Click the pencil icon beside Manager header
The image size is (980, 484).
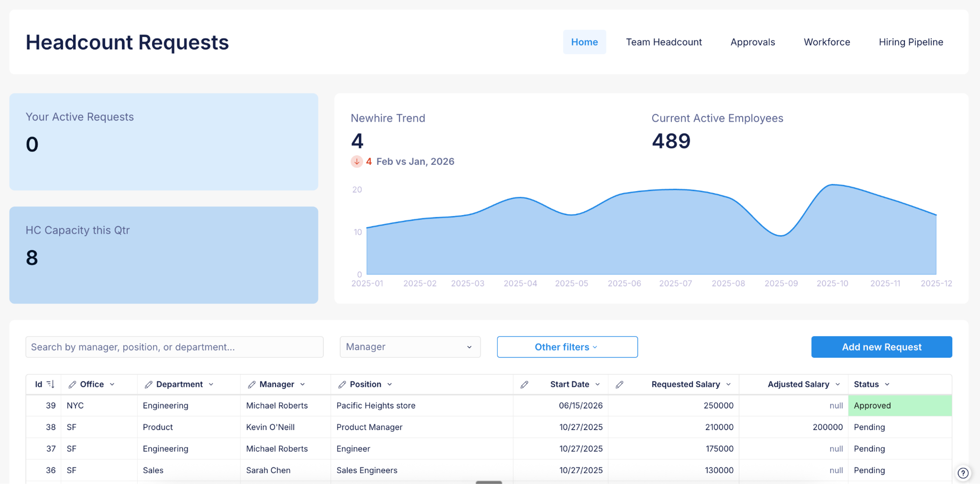[251, 384]
